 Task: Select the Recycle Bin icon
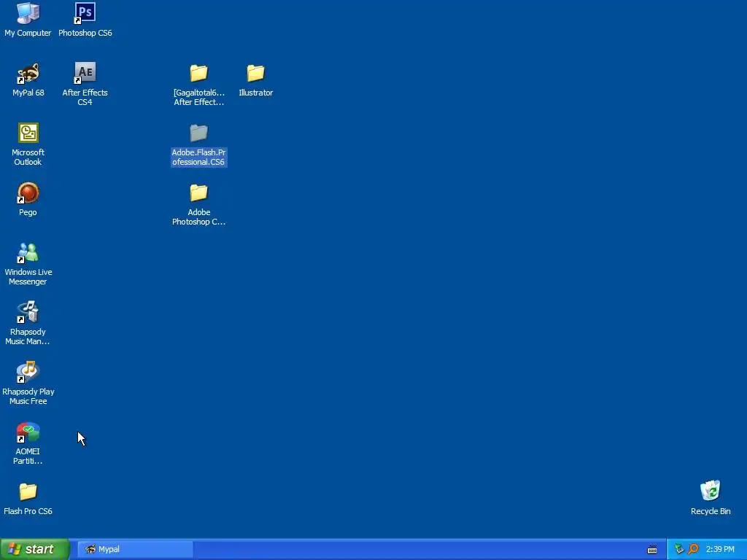click(711, 491)
